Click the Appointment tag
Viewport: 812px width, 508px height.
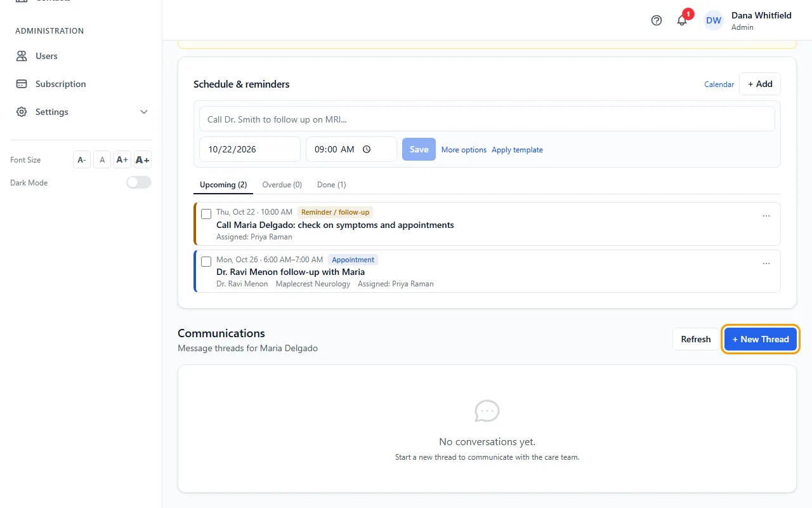[353, 260]
